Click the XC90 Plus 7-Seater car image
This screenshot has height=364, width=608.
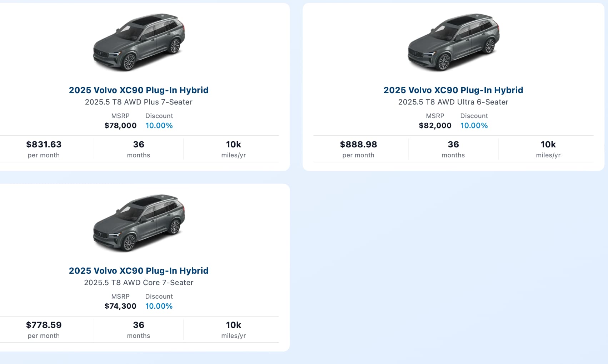(x=139, y=42)
